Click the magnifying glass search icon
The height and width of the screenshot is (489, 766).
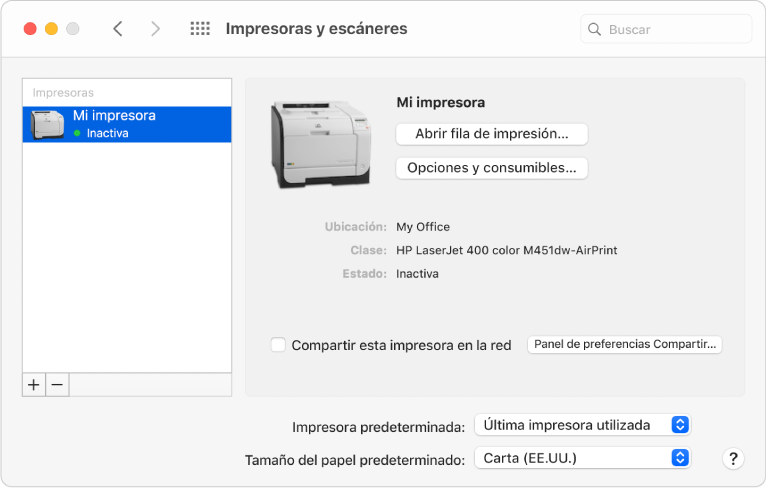(x=594, y=29)
